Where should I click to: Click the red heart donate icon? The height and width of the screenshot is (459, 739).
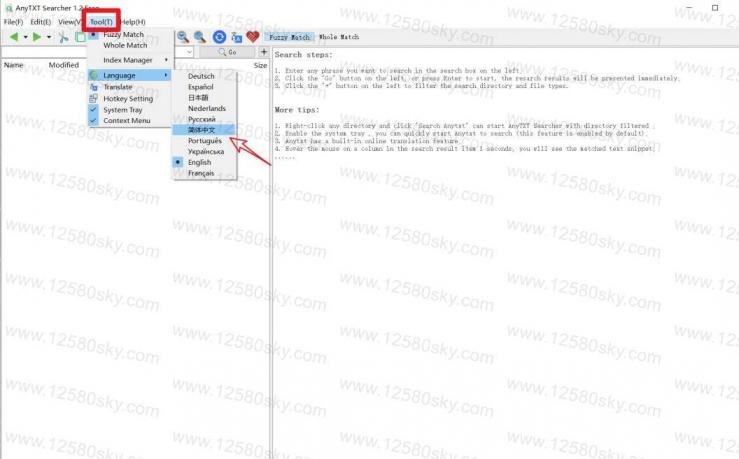(x=253, y=37)
